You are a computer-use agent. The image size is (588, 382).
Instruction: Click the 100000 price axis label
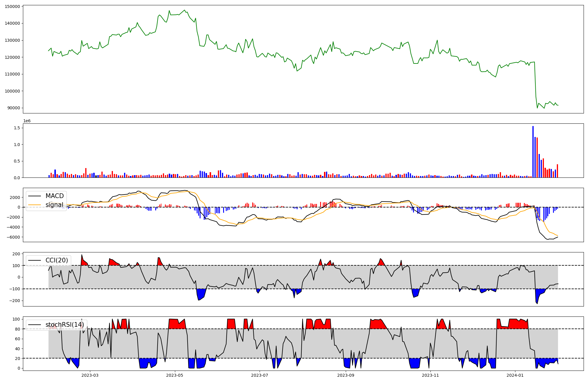coord(13,91)
